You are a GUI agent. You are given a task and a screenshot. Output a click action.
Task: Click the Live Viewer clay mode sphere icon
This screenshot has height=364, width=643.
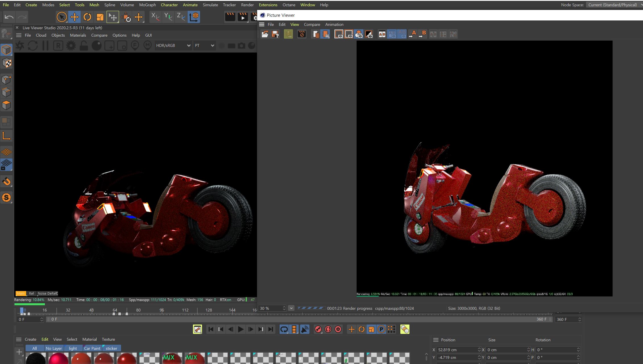97,45
